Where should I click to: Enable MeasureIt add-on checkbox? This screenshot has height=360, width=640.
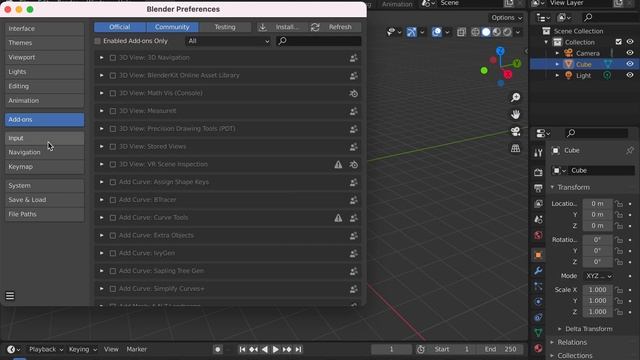[x=113, y=111]
